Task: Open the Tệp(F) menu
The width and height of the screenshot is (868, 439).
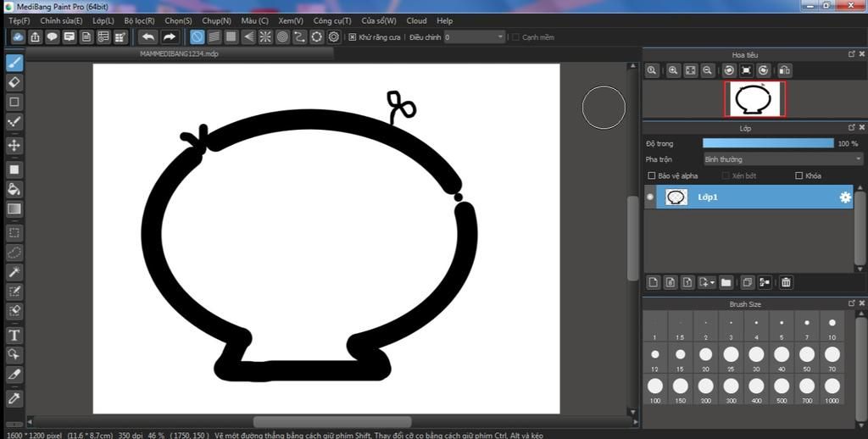Action: click(x=19, y=20)
